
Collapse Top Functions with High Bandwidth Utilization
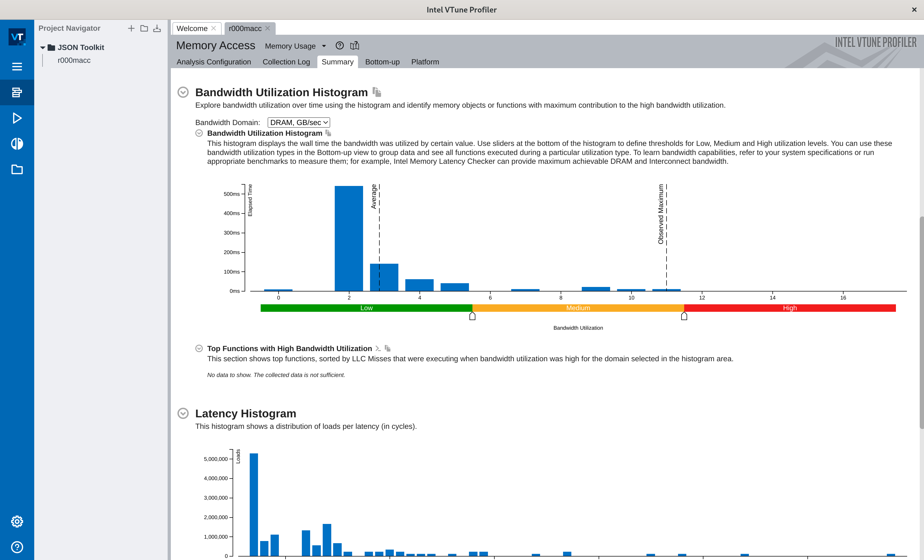199,349
